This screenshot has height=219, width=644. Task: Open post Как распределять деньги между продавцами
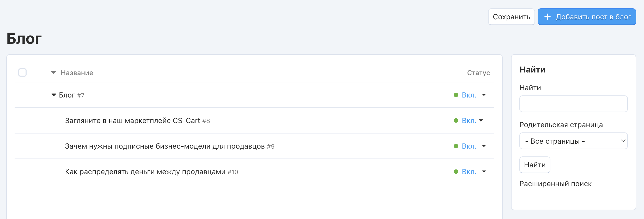coord(145,172)
